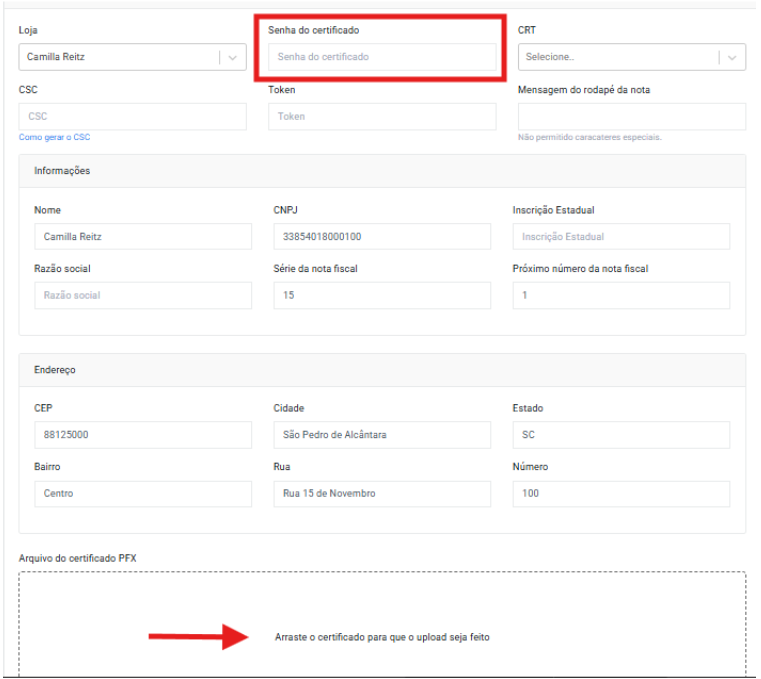The height and width of the screenshot is (679, 761).
Task: Click the Token input field
Action: click(x=382, y=117)
